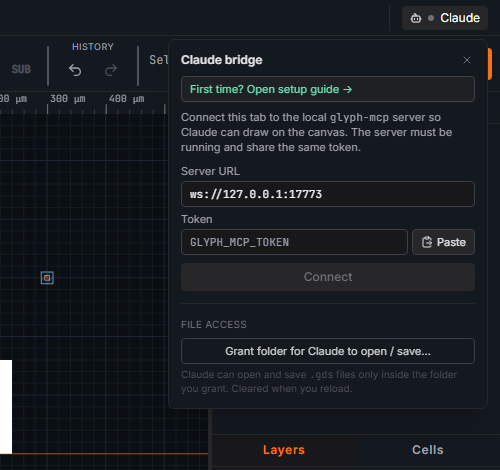Click the Token input field
Screen dimensions: 500x470
pos(294,242)
